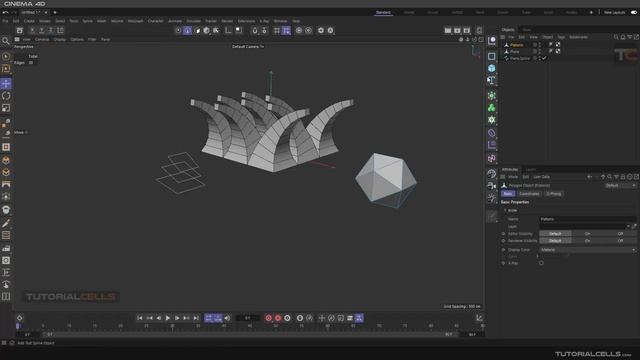Screen dimensions: 640x360
Task: Click the Name input field
Action: coord(588,219)
